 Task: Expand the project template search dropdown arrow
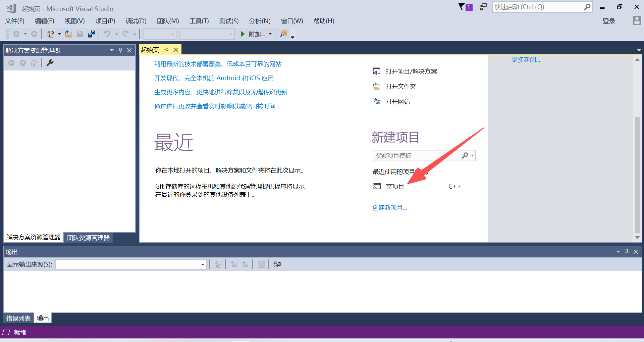(472, 155)
